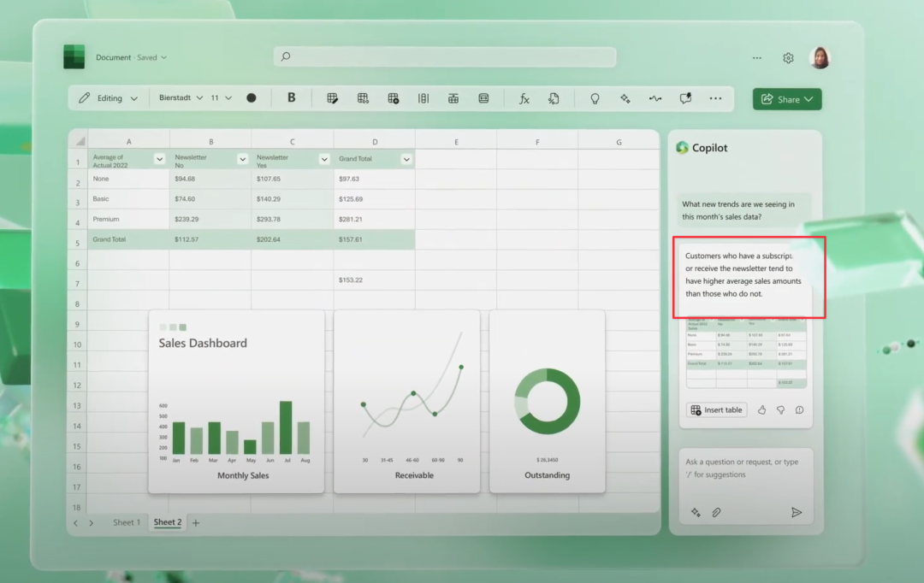Viewport: 924px width, 583px height.
Task: Switch to Sheet 1 tab
Action: click(127, 522)
